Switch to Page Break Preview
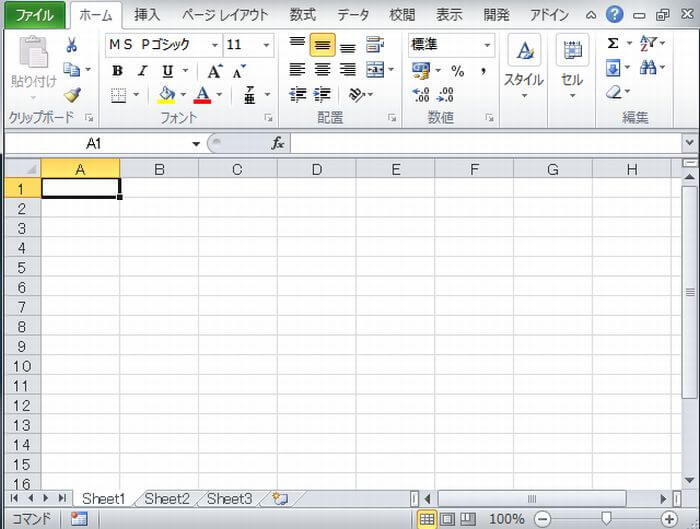700x529 pixels. pos(468,519)
